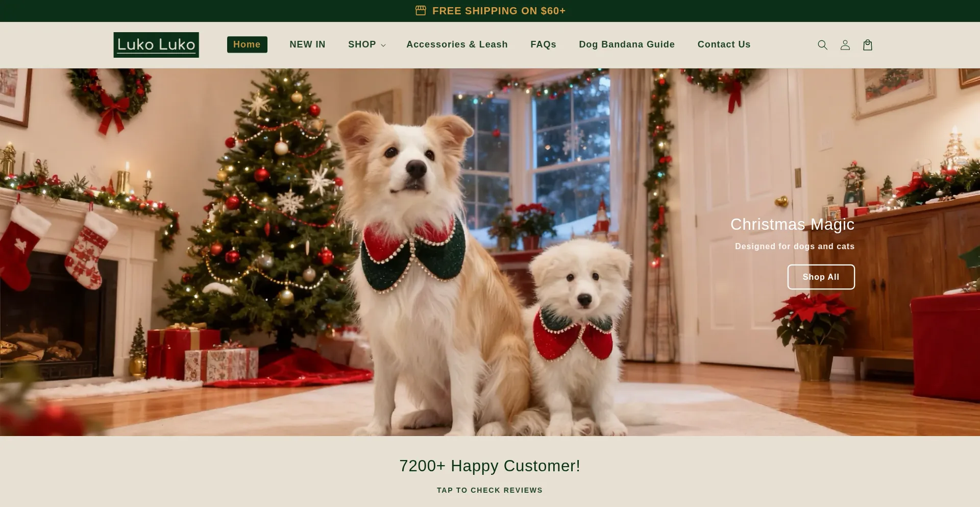Visit the FAQs page
Screen dimensions: 980x507
(543, 44)
